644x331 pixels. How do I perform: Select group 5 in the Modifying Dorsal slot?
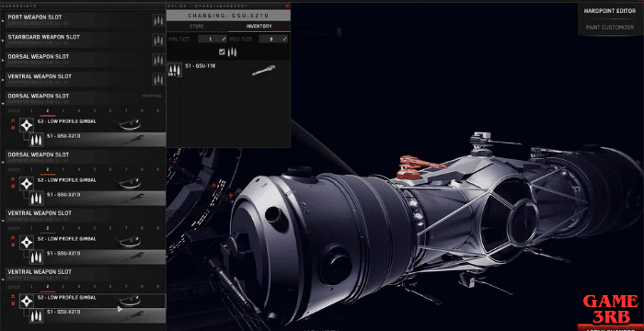tap(95, 111)
